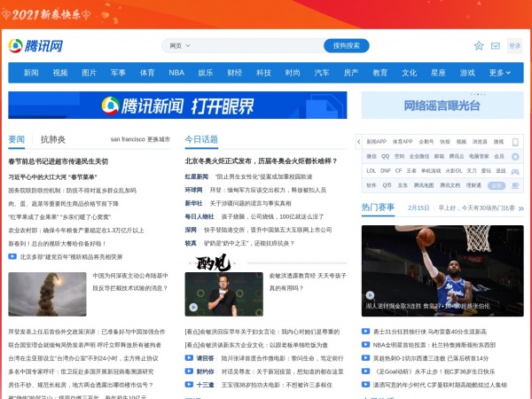The image size is (532, 399).
Task: Click the 每日人物社 source label
Action: point(199,216)
